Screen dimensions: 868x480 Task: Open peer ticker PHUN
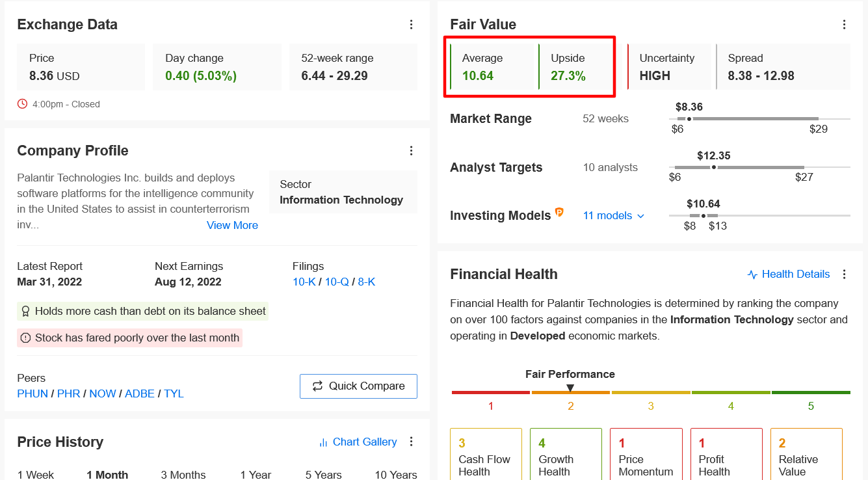33,393
